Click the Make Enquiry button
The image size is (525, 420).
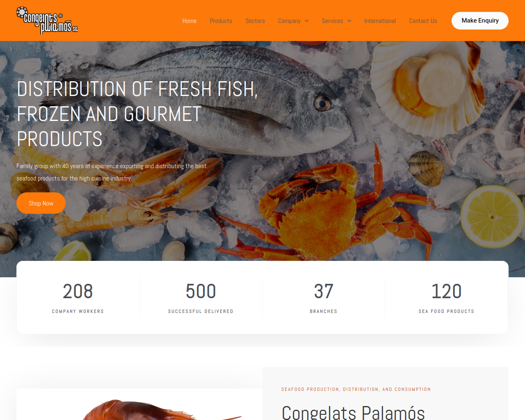point(480,21)
